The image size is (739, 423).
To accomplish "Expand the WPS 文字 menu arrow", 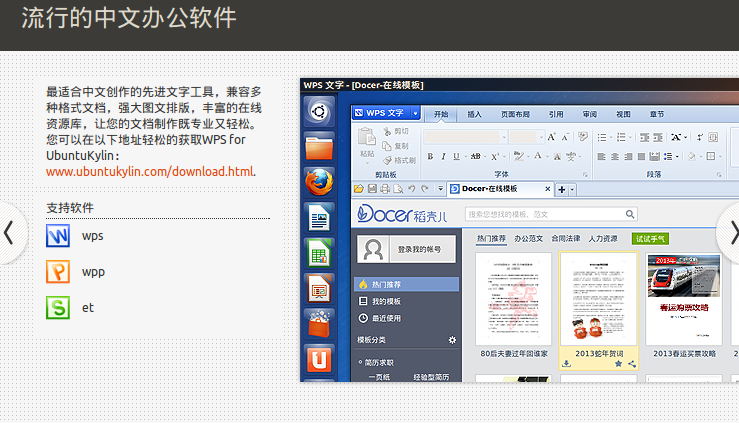I will click(415, 113).
